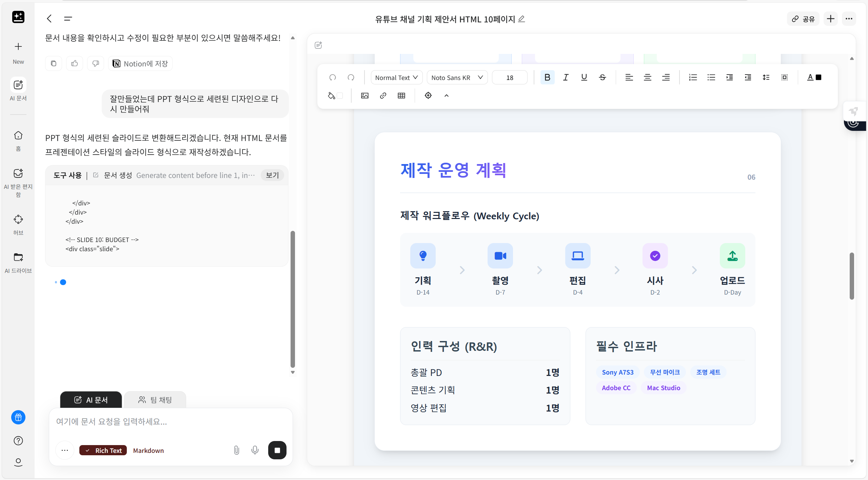The width and height of the screenshot is (868, 480).
Task: Toggle bold formatting button
Action: [x=547, y=78]
